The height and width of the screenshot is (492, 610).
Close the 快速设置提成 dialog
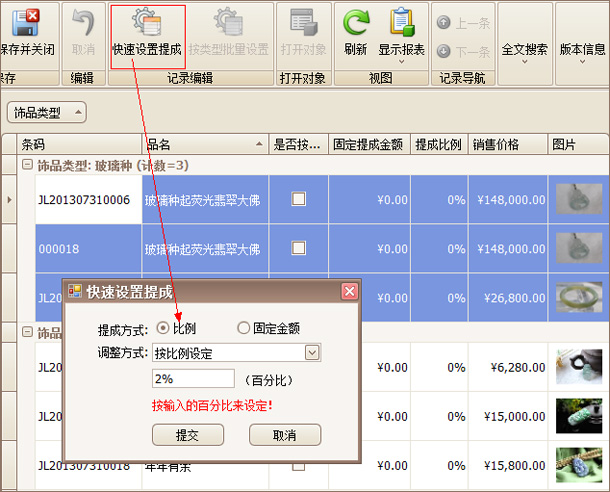click(x=349, y=291)
